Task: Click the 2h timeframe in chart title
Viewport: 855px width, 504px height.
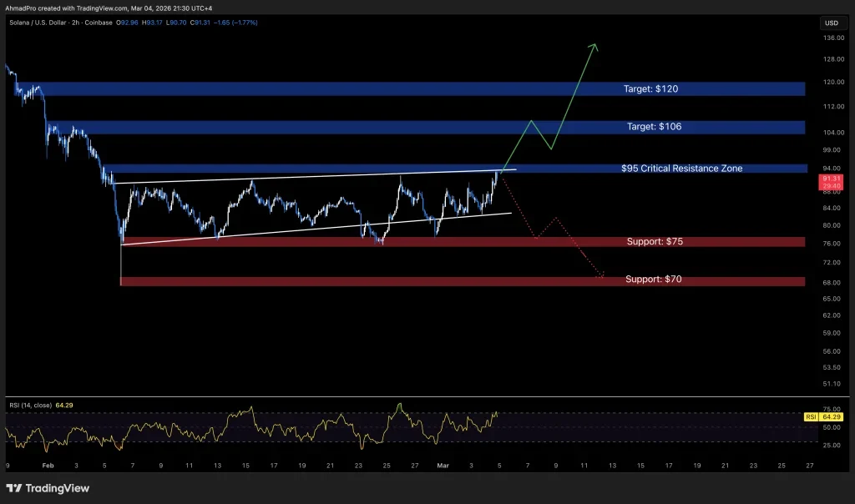Action: (x=75, y=23)
